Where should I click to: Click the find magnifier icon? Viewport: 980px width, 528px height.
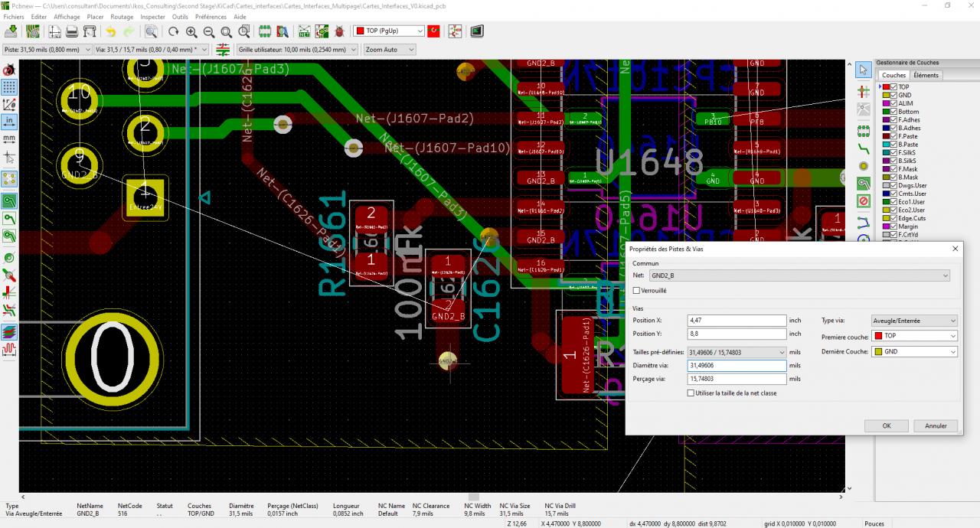coord(152,31)
